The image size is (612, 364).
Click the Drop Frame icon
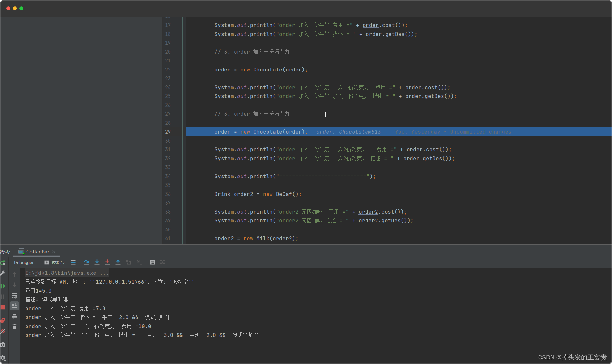[x=128, y=262]
